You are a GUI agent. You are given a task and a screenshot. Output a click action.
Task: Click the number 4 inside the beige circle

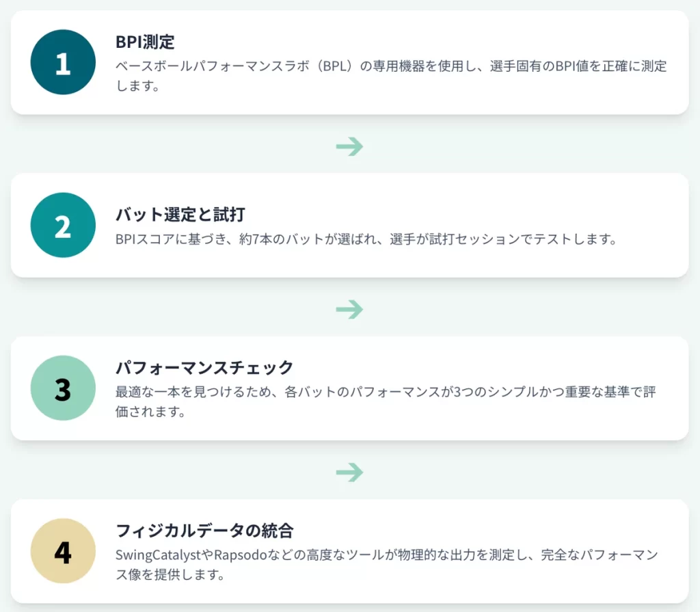pyautogui.click(x=63, y=552)
